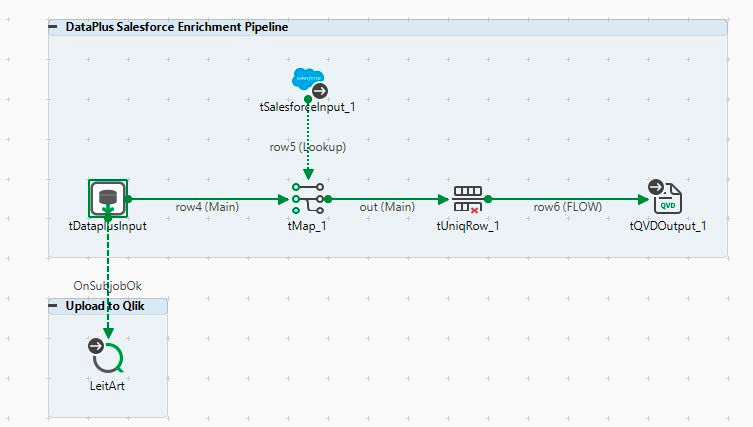Collapse the Upload to Qlik subjob

[x=53, y=305]
